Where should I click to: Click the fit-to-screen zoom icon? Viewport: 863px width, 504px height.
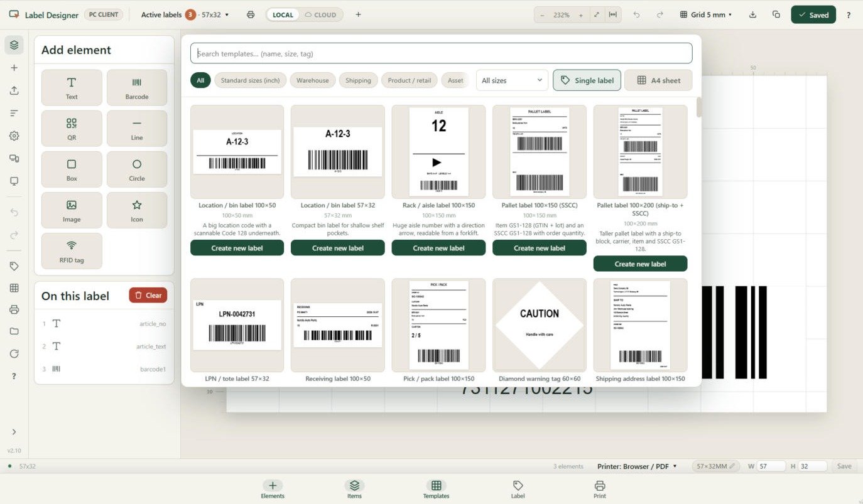(596, 14)
